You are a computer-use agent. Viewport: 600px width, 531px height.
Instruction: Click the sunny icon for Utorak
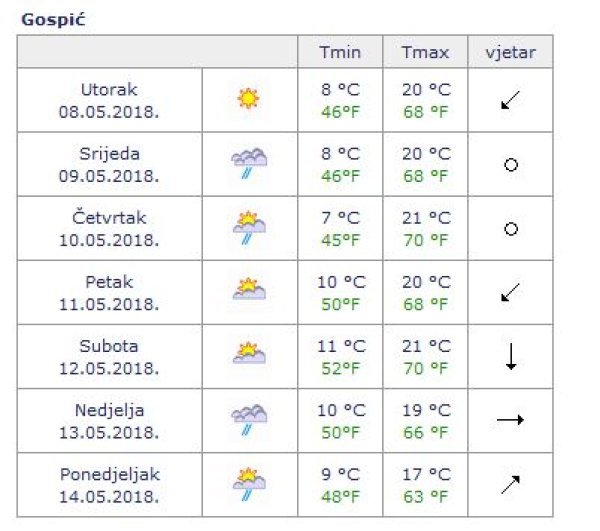[248, 99]
